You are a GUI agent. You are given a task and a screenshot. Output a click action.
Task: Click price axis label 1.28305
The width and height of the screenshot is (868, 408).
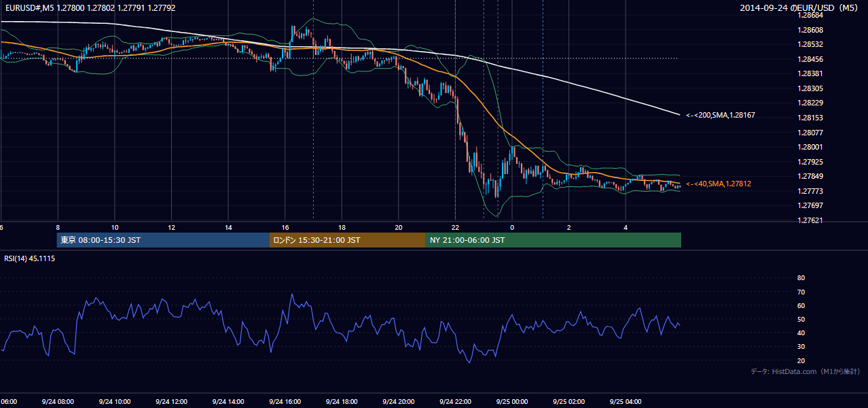tap(810, 88)
